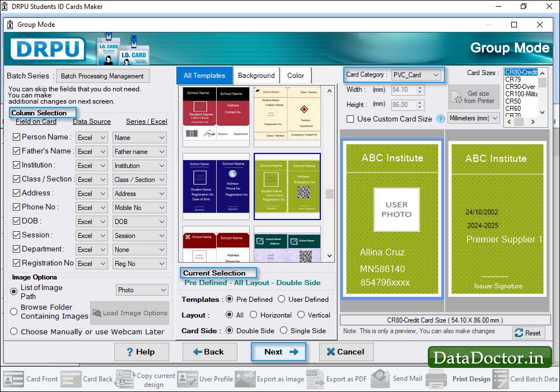
Task: Open Department series None dropdown
Action: click(x=139, y=250)
